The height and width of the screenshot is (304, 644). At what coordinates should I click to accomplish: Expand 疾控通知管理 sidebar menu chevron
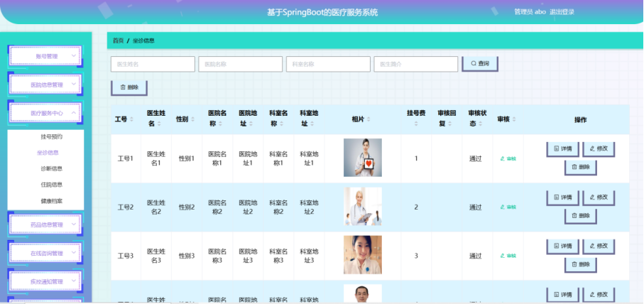tap(74, 281)
